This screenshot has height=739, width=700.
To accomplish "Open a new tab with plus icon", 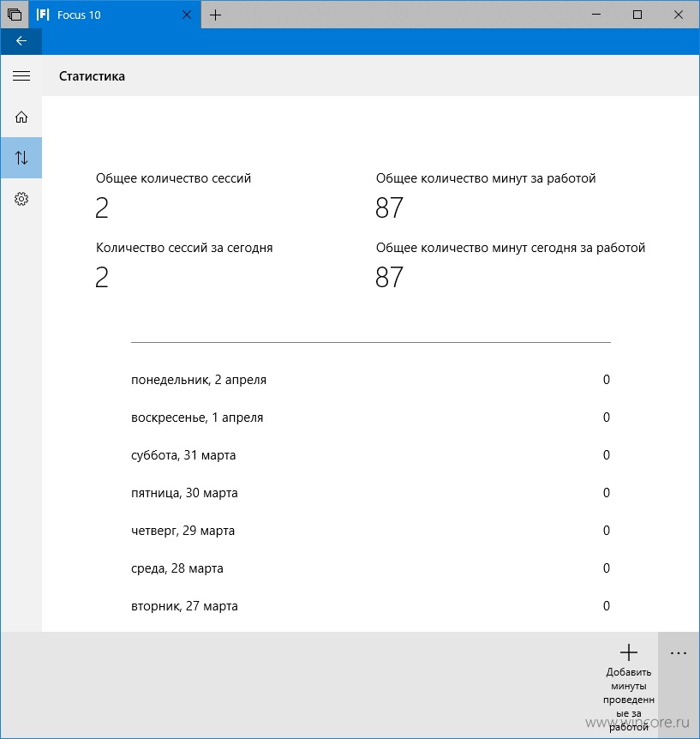I will (x=215, y=15).
